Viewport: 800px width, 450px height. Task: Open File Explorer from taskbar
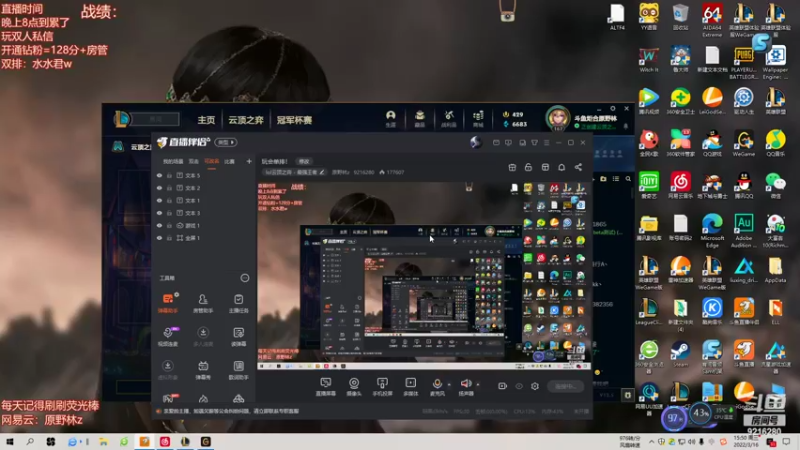[104, 442]
